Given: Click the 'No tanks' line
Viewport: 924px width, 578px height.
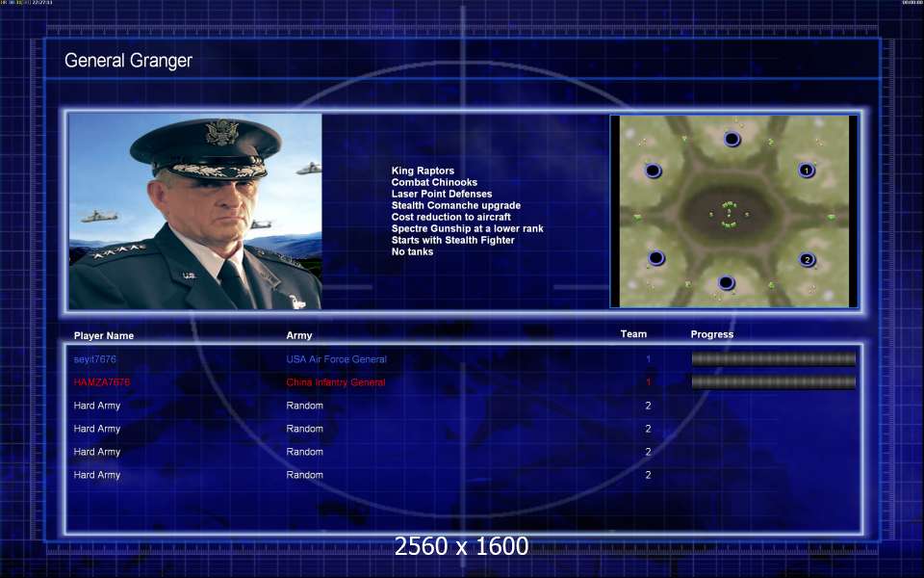Looking at the screenshot, I should coord(412,251).
